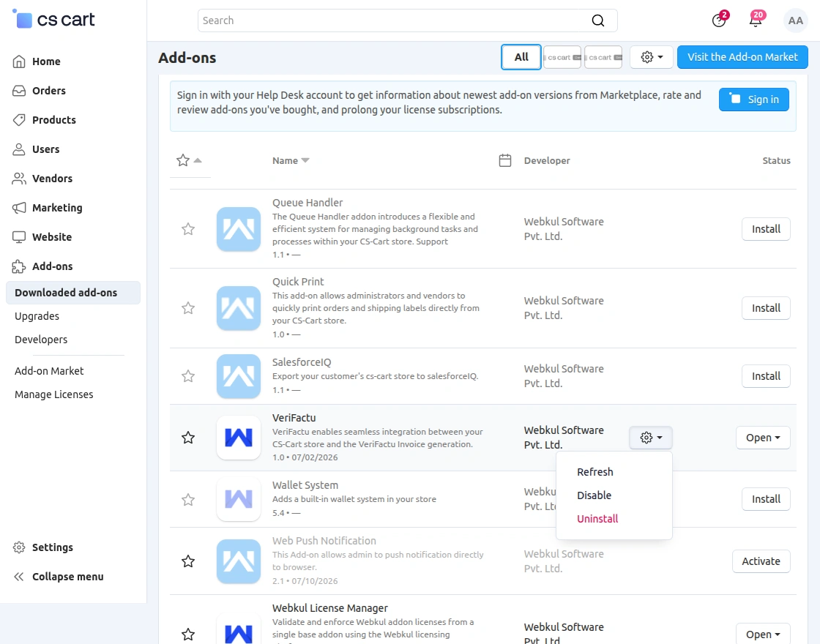This screenshot has width=820, height=644.
Task: Install the Quick Print add-on
Action: pyautogui.click(x=766, y=308)
